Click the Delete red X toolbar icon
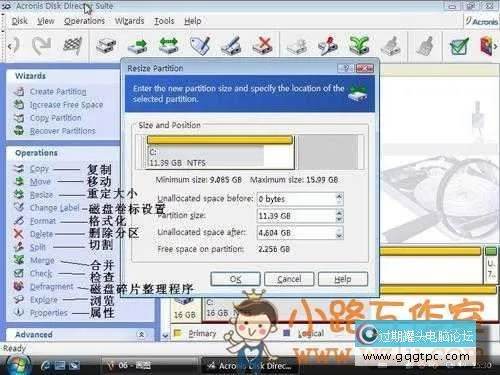 263,45
